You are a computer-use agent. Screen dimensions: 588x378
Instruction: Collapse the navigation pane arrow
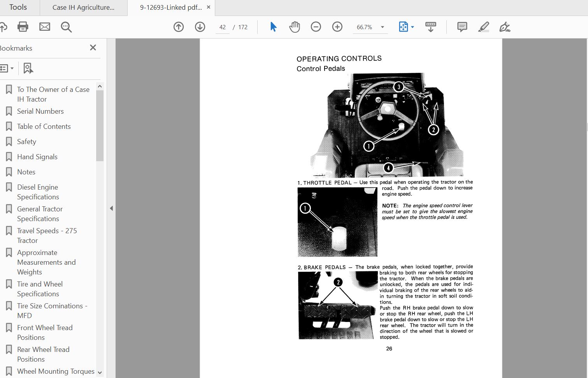(x=111, y=208)
